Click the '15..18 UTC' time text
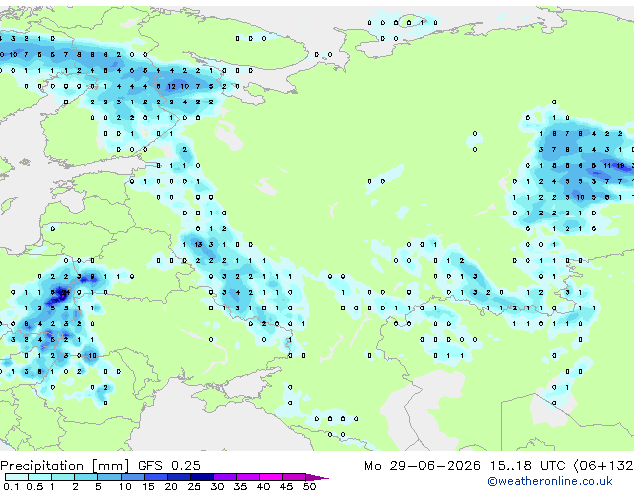The width and height of the screenshot is (634, 490). (527, 466)
